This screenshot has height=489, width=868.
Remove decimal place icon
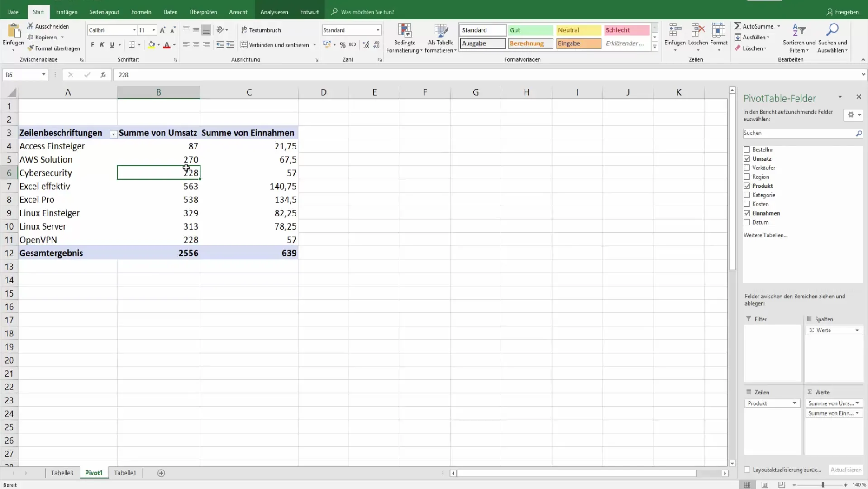(x=377, y=45)
